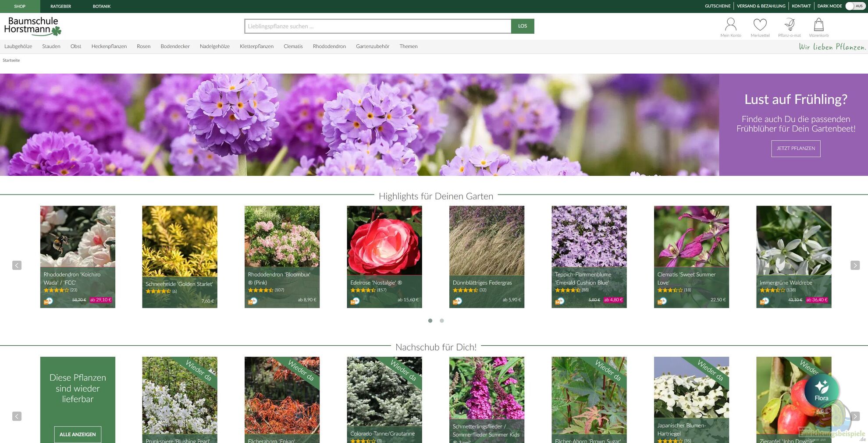Click the Baumschule Horstmann logo

point(32,26)
